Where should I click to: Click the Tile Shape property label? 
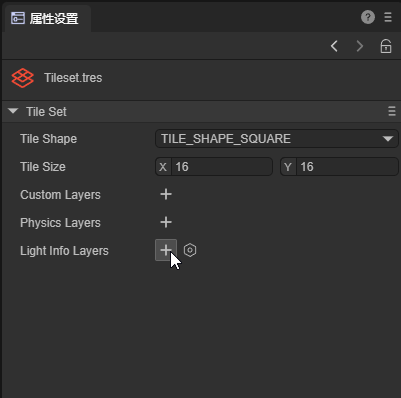pos(49,139)
